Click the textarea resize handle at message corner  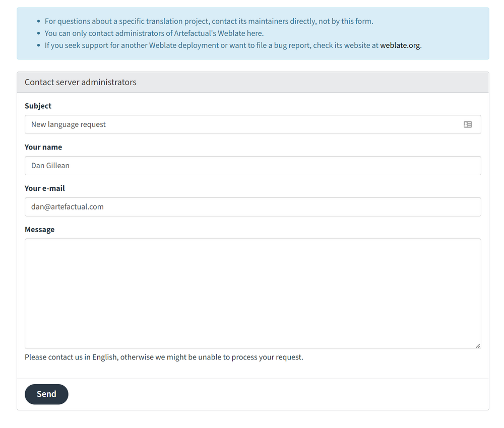pyautogui.click(x=477, y=345)
